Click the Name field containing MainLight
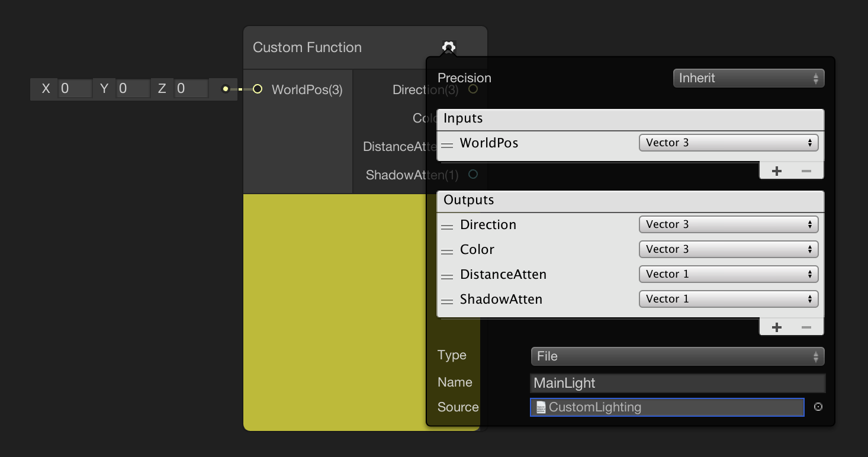 pyautogui.click(x=677, y=382)
